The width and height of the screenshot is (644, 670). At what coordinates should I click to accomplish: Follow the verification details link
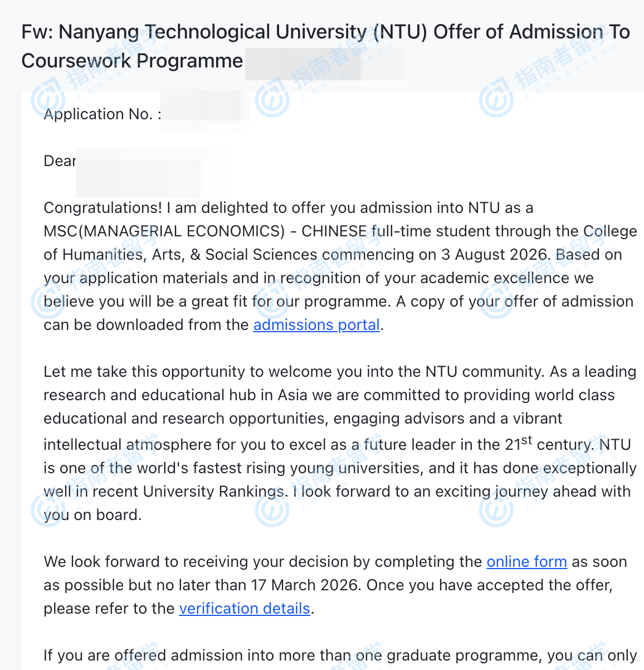coord(244,609)
